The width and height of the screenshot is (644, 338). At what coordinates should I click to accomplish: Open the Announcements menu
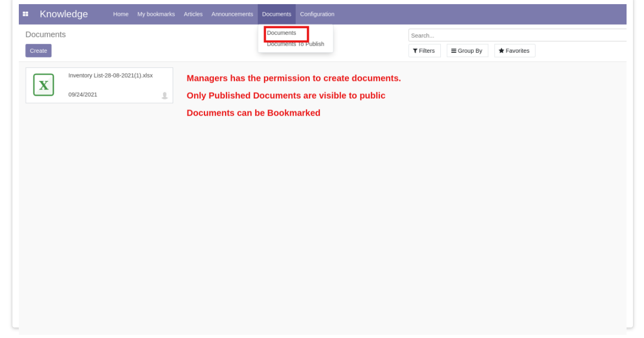click(232, 14)
